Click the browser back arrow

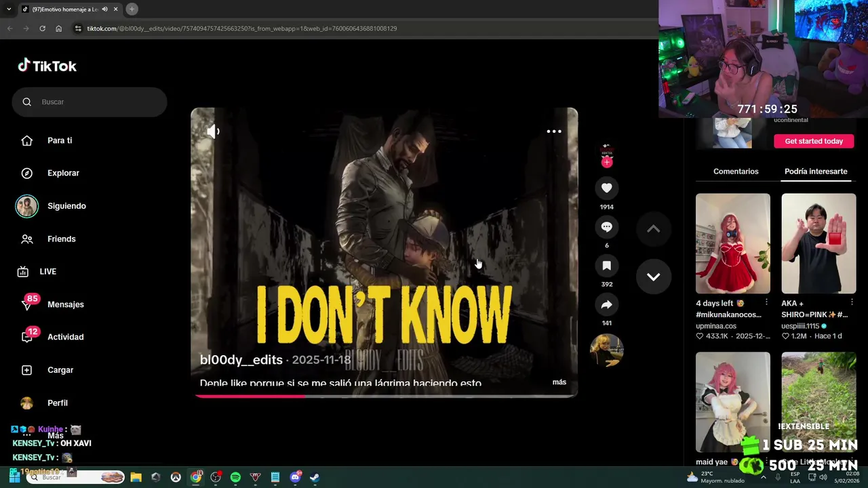pyautogui.click(x=9, y=28)
